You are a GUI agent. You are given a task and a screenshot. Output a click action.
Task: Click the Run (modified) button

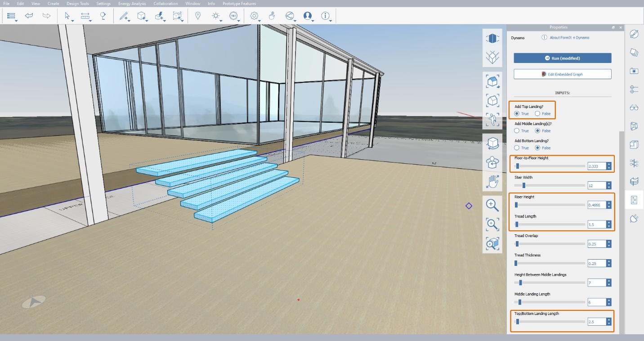562,58
